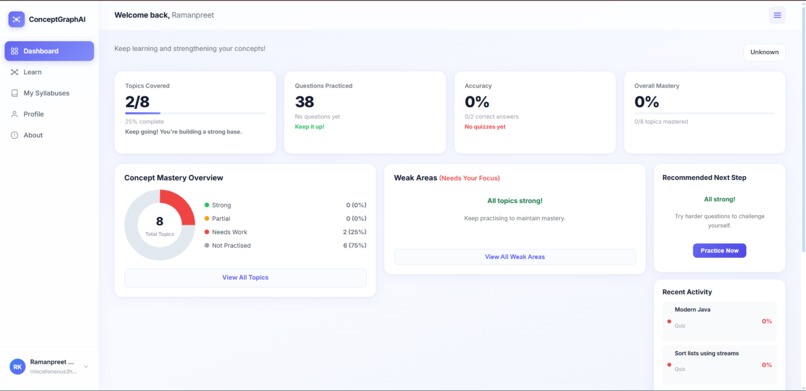Open the Modern Java recent activity item
The height and width of the screenshot is (391, 806).
[719, 321]
